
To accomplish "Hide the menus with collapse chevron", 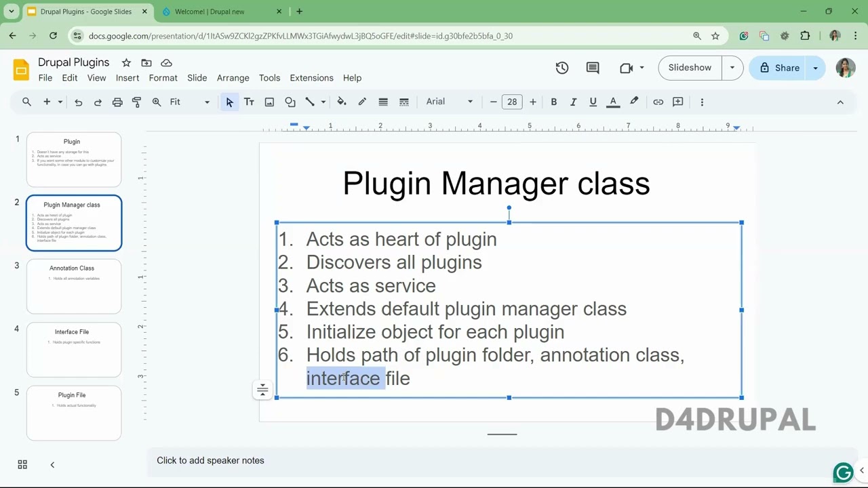I will click(840, 102).
